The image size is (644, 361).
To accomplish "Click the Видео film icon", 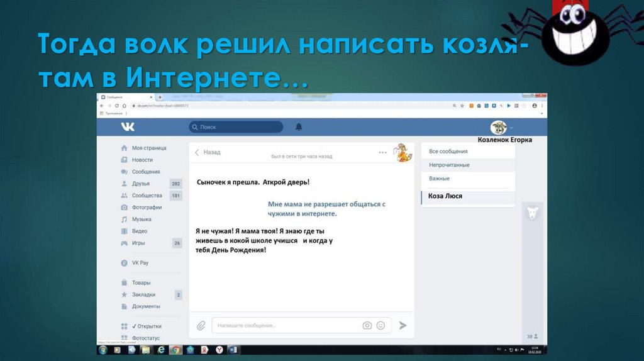I will pyautogui.click(x=124, y=231).
